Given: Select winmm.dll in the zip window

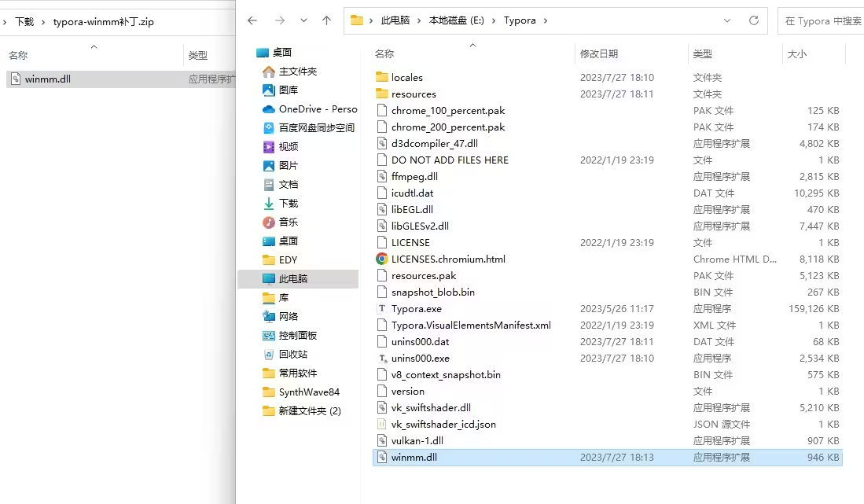Looking at the screenshot, I should tap(47, 79).
